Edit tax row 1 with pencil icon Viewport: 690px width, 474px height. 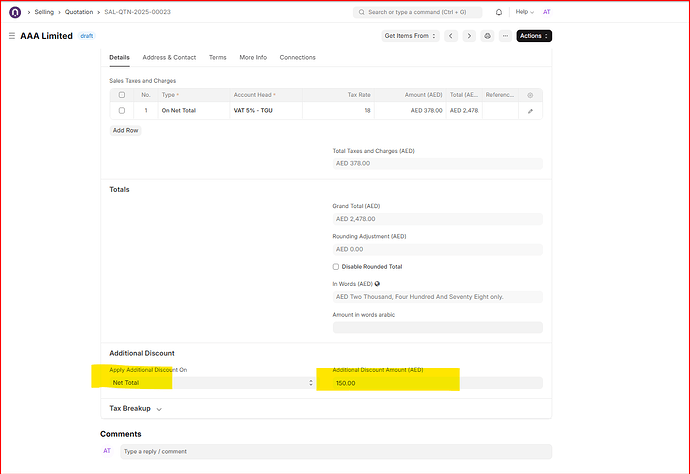(530, 111)
